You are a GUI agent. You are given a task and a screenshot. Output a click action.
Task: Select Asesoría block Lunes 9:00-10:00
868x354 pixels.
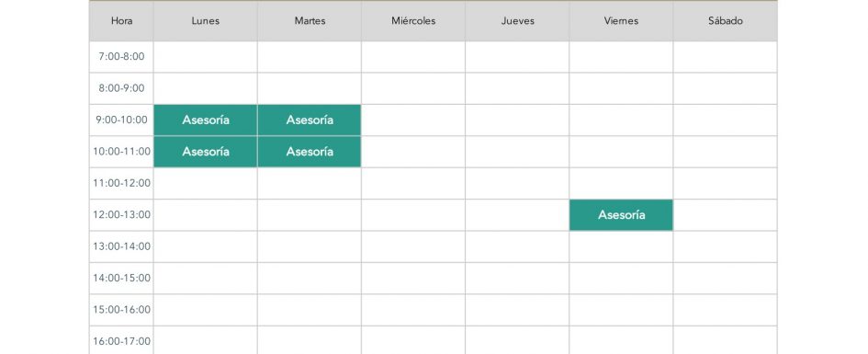tap(206, 120)
